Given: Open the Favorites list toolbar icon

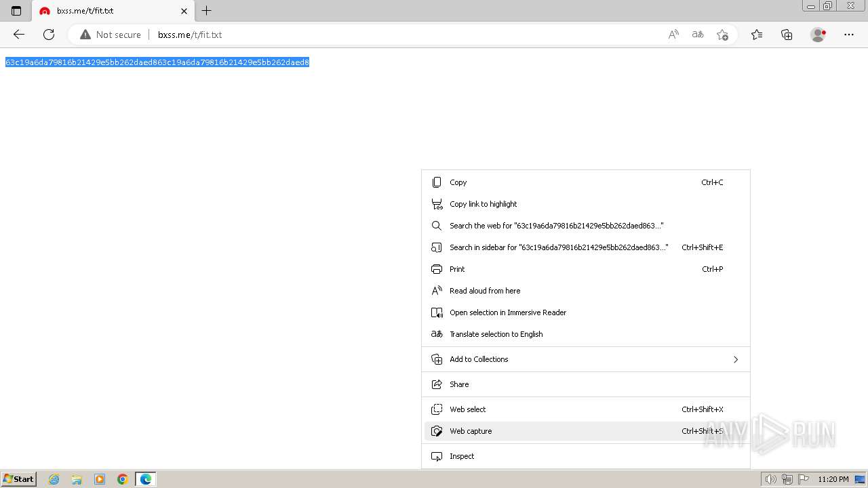Looking at the screenshot, I should [x=757, y=35].
